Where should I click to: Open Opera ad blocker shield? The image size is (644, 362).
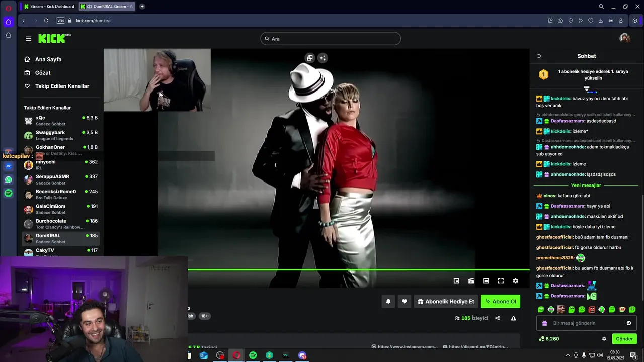[571, 21]
